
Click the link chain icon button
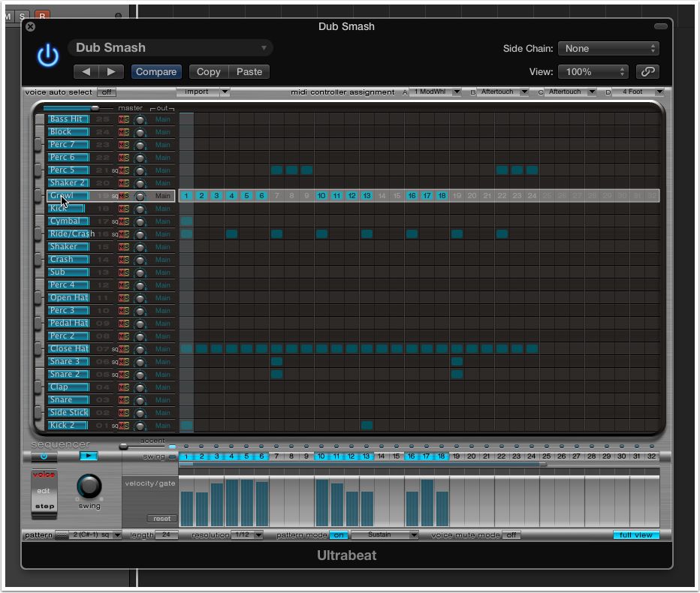pyautogui.click(x=647, y=72)
